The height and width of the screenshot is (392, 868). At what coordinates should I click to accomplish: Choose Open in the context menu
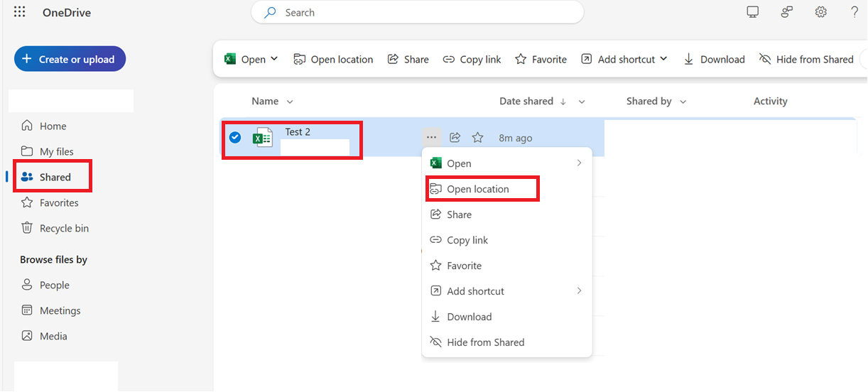tap(507, 163)
